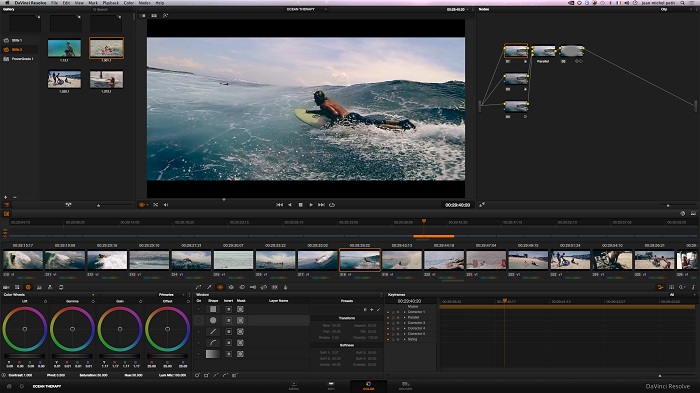
Task: Expand Corrector 3 keyframe track
Action: click(x=404, y=323)
